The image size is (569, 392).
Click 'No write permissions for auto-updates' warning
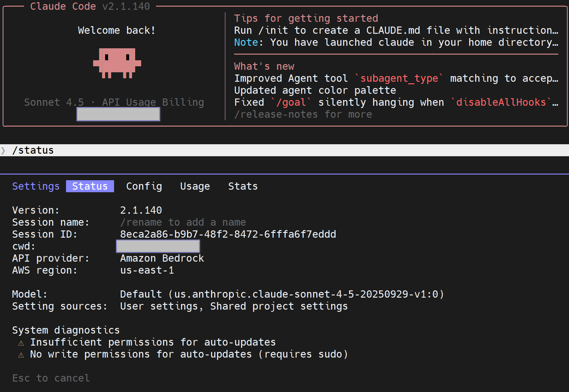(189, 354)
